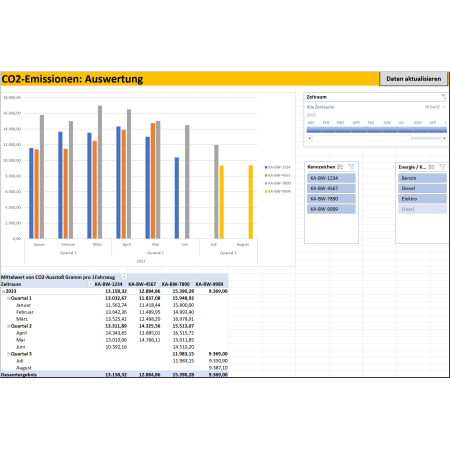Viewport: 450px width, 450px height.
Task: Click the Daten aktualisieren button
Action: coord(414,79)
